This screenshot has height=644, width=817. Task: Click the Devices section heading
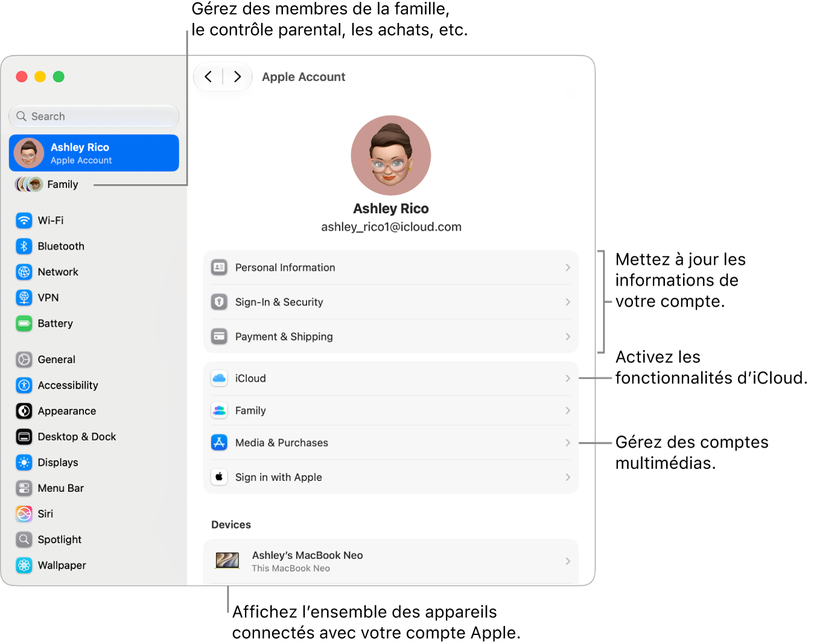pyautogui.click(x=231, y=525)
